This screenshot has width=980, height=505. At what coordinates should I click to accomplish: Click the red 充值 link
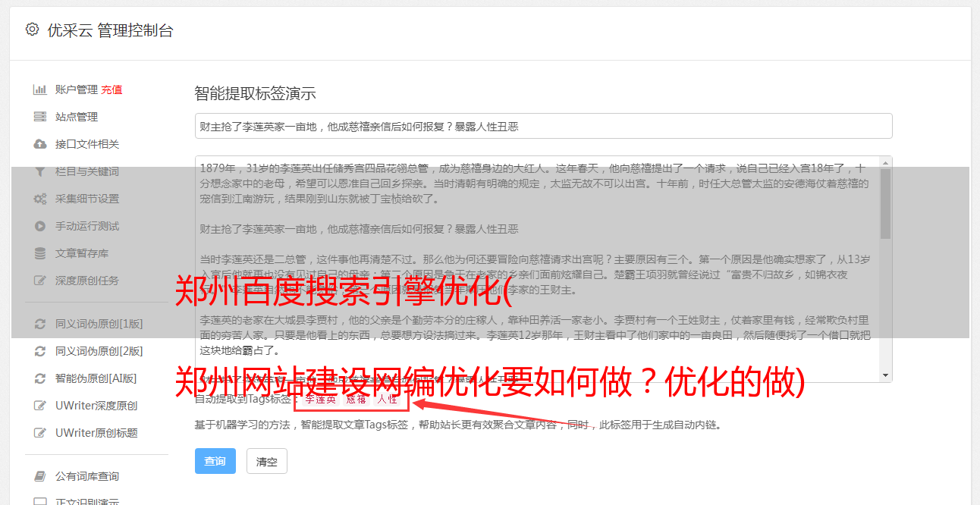tap(112, 89)
